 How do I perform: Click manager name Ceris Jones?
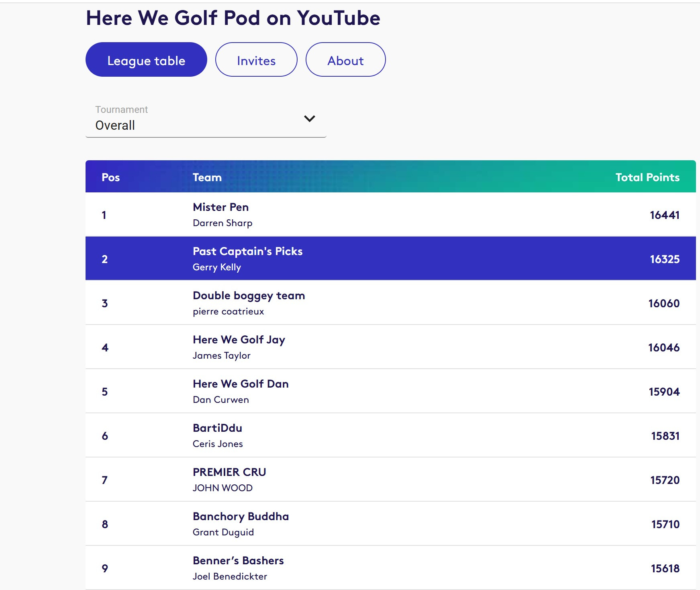point(218,444)
